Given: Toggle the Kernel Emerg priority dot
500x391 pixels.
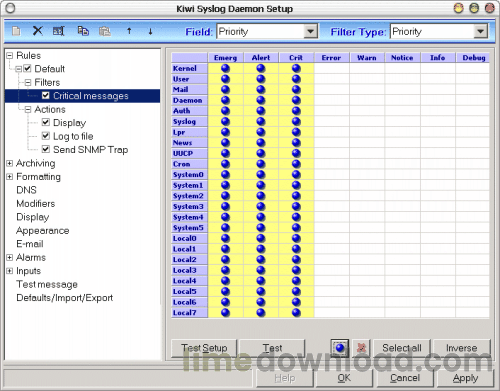Looking at the screenshot, I should tap(225, 68).
